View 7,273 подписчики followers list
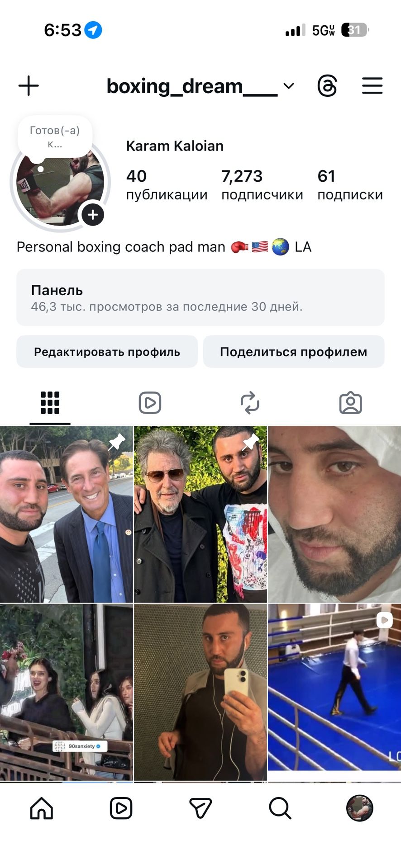Image resolution: width=401 pixels, height=868 pixels. tap(262, 185)
